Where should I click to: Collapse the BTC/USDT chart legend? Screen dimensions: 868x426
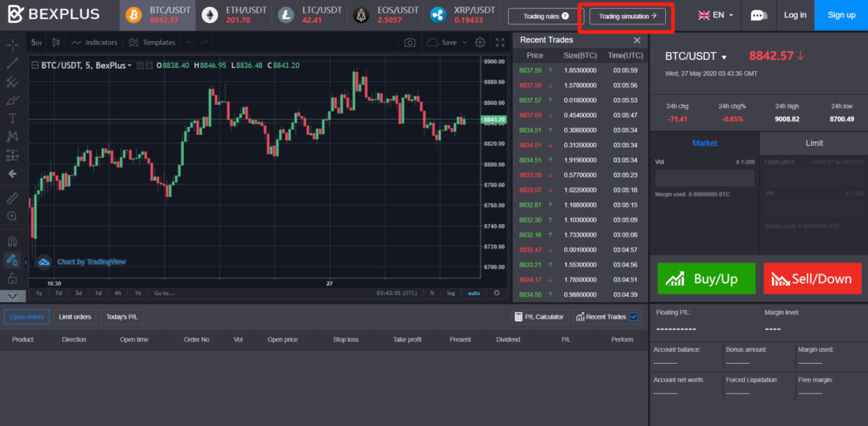click(36, 65)
